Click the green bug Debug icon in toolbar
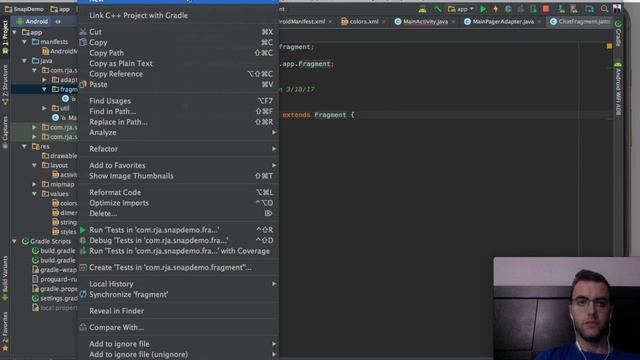 (x=508, y=9)
